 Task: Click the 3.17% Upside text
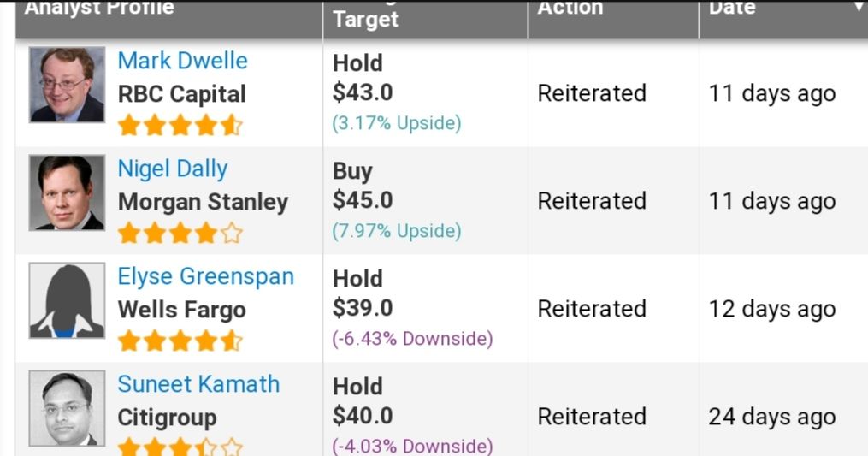coord(397,123)
